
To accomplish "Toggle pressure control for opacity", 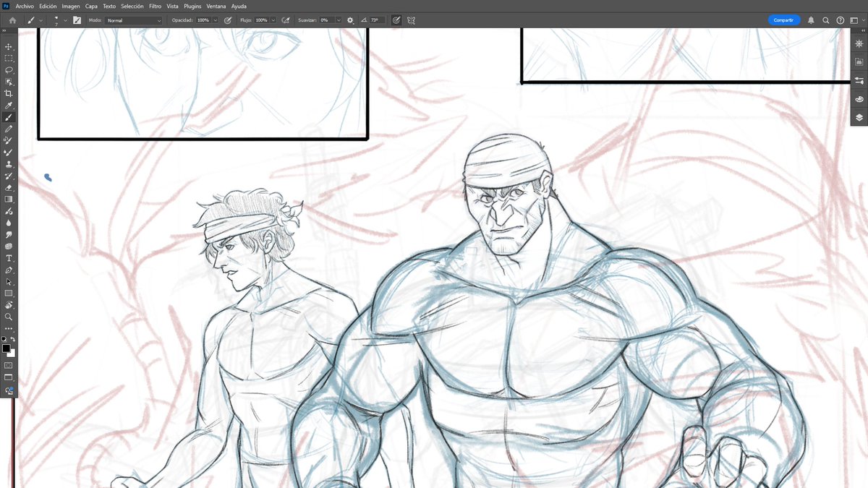I will [228, 20].
